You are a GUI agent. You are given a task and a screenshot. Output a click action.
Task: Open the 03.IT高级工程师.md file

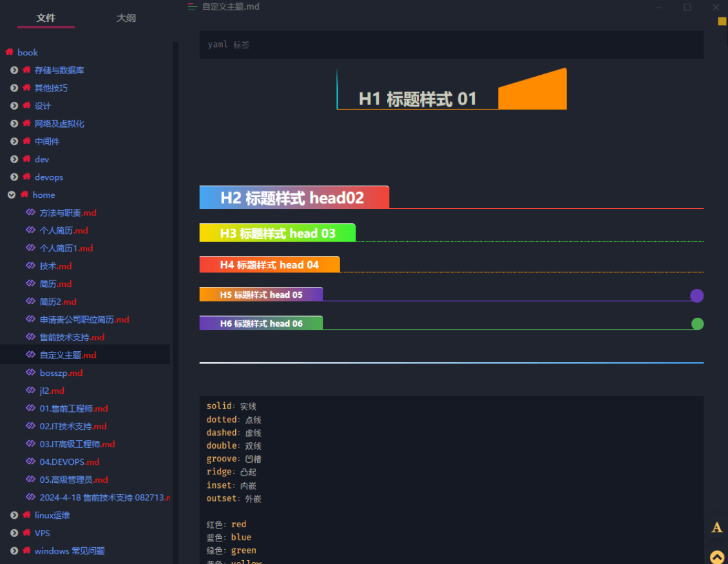77,445
